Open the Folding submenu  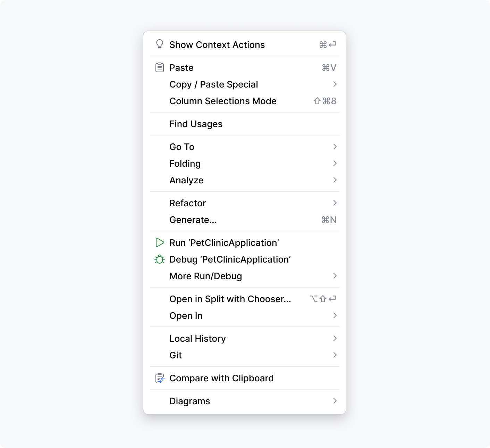pos(185,164)
